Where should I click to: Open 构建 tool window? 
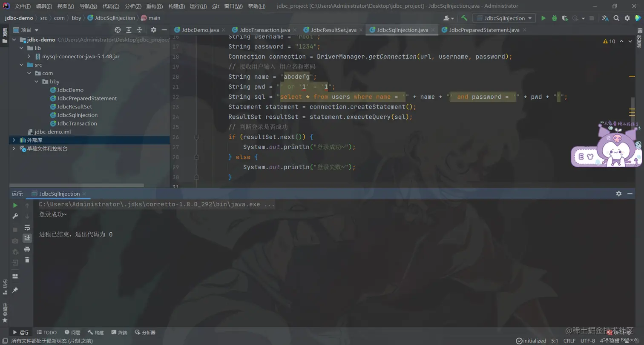(x=96, y=332)
